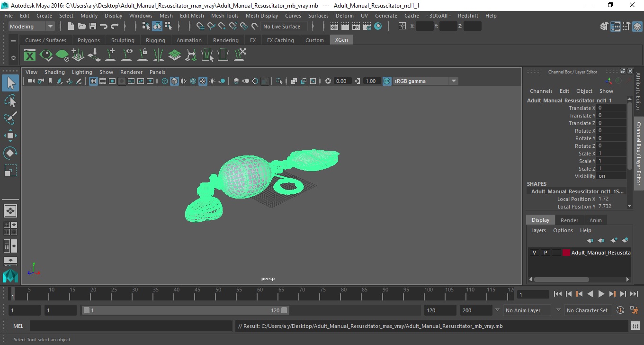Click XGen lock guides padlock icon
Screen dimensions: 644x345
click(x=143, y=55)
